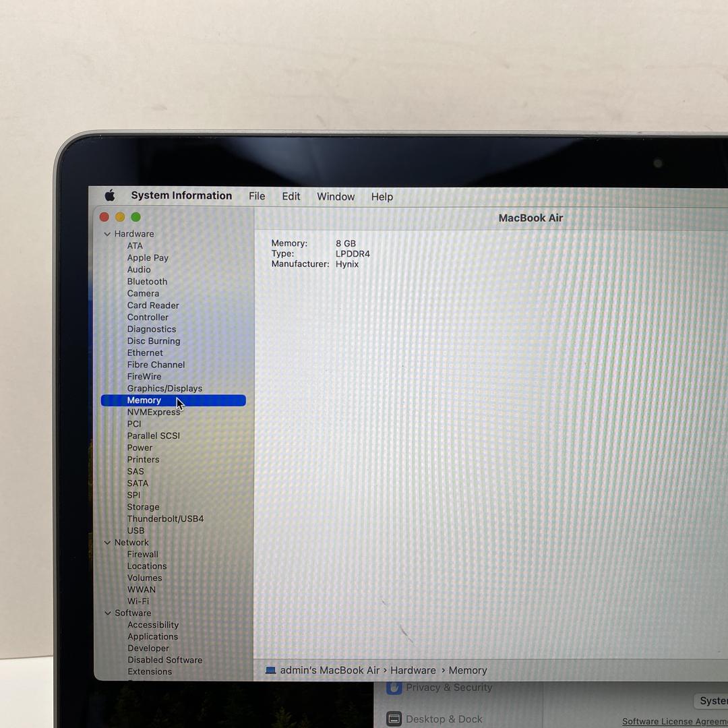Select Parallel SCSI in the sidebar

(153, 435)
